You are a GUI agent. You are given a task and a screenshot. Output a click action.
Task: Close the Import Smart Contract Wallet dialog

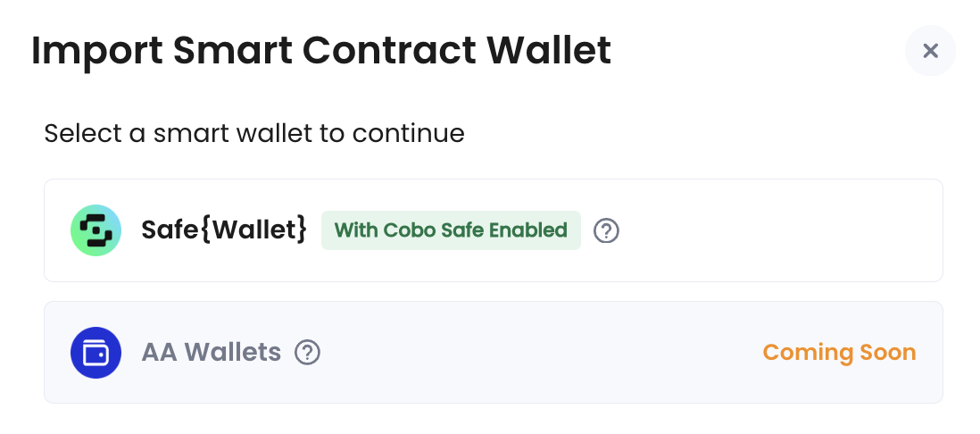point(930,51)
